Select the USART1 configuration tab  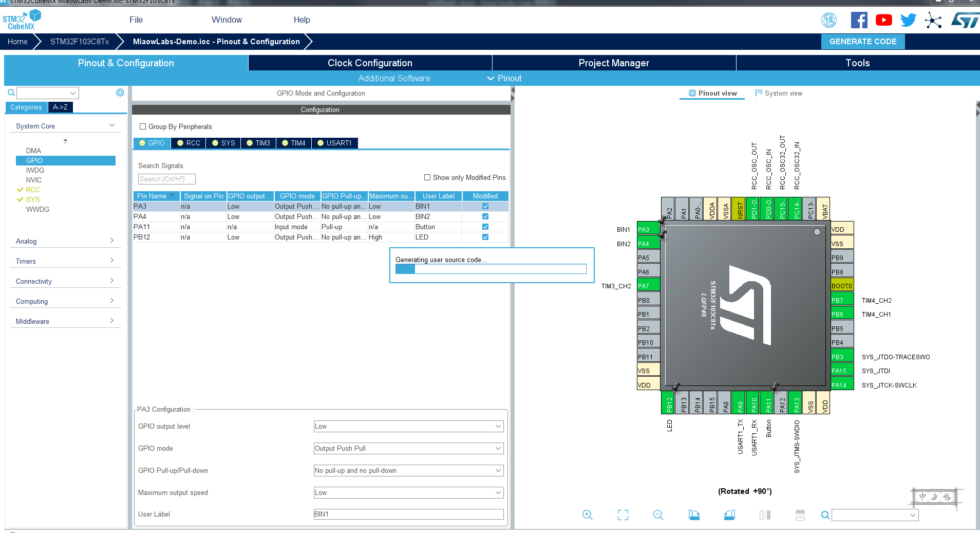[335, 143]
